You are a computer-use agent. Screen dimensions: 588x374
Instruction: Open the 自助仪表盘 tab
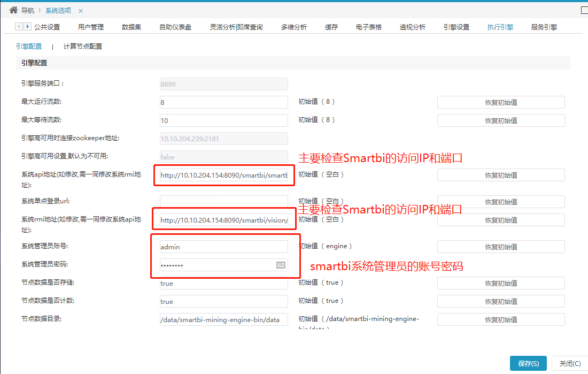click(x=175, y=27)
